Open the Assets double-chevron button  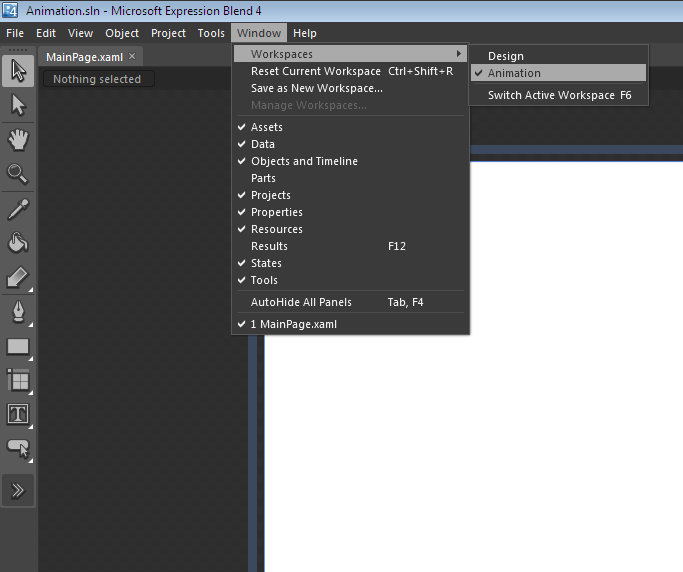[x=18, y=491]
